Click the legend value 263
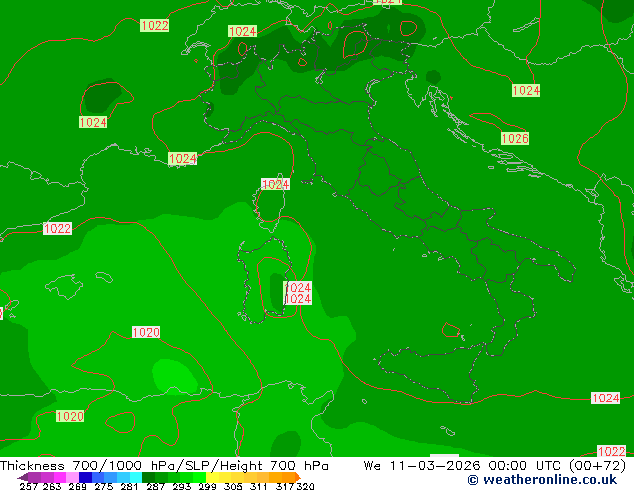Image resolution: width=634 pixels, height=490 pixels. click(x=52, y=486)
